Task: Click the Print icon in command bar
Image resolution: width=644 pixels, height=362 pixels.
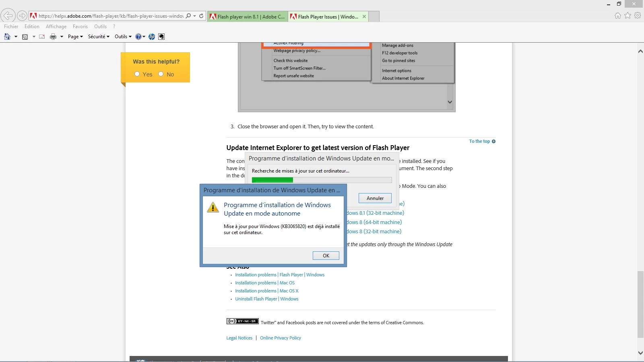Action: (53, 37)
